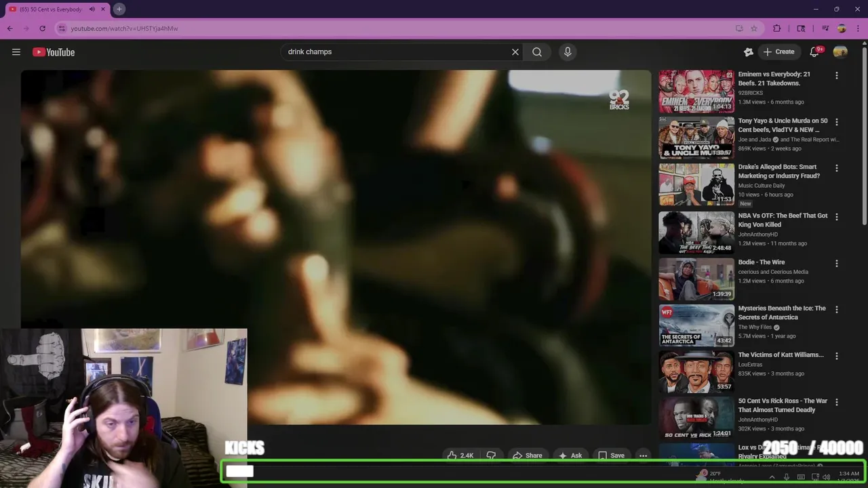Open options for 50 Cent Vs Rick Ross video
This screenshot has width=868, height=488.
[x=837, y=402]
